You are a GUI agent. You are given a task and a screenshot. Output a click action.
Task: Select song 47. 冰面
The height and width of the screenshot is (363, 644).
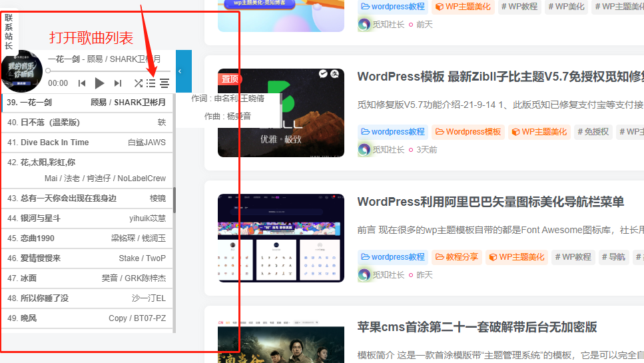pos(87,278)
